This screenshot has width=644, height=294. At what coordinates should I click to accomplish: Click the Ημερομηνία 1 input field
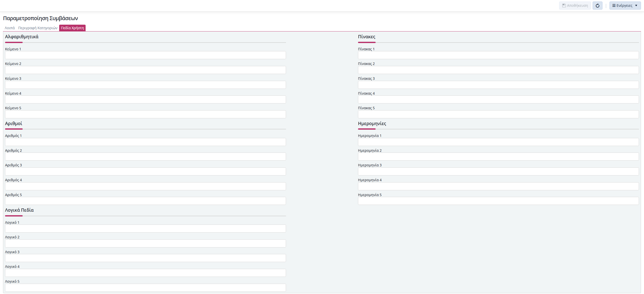[498, 142]
